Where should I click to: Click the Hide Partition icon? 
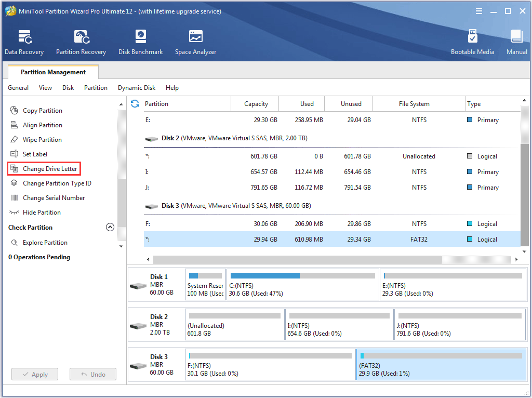coord(14,213)
